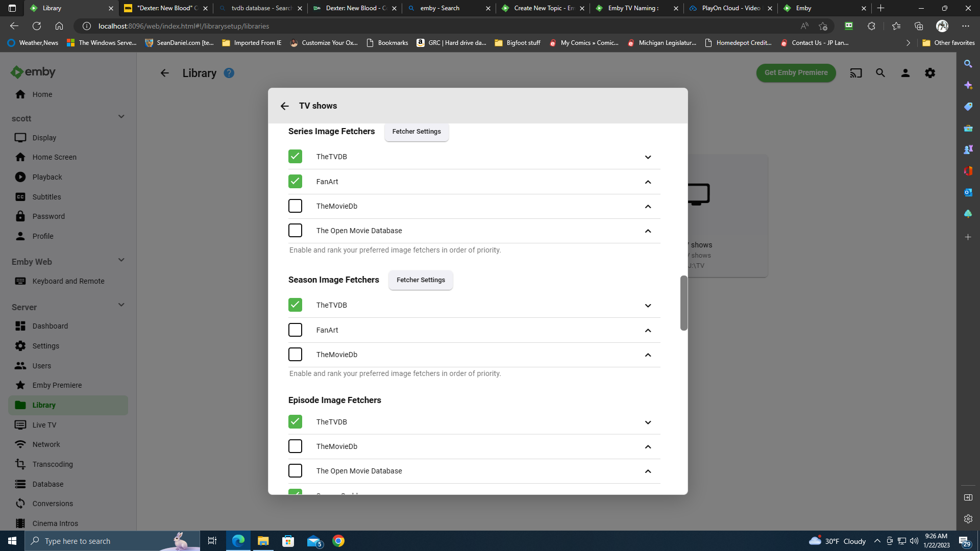Move Season TheTVDB fetcher down
Viewport: 980px width, 551px height.
click(x=648, y=306)
